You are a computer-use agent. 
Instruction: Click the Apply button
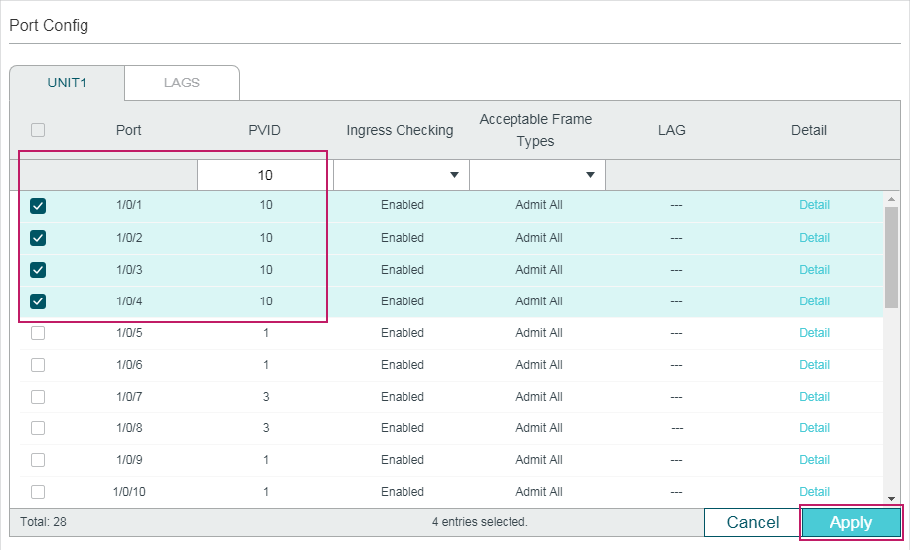(851, 522)
